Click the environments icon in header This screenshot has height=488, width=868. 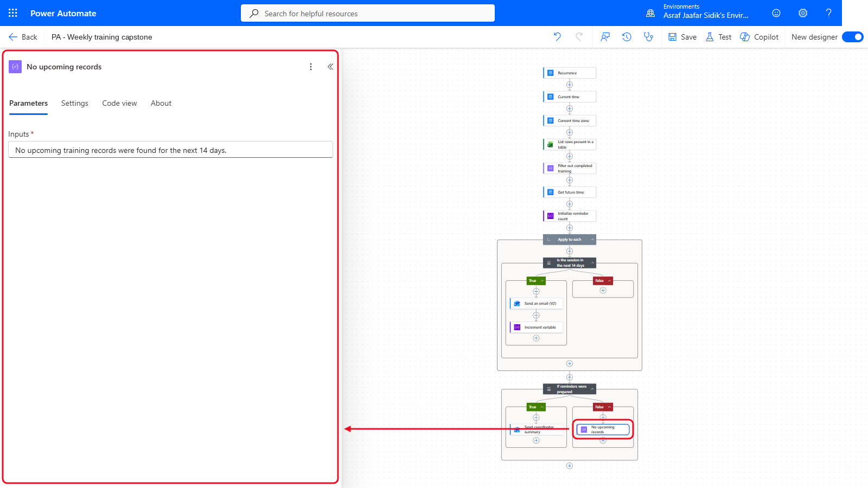pos(650,13)
